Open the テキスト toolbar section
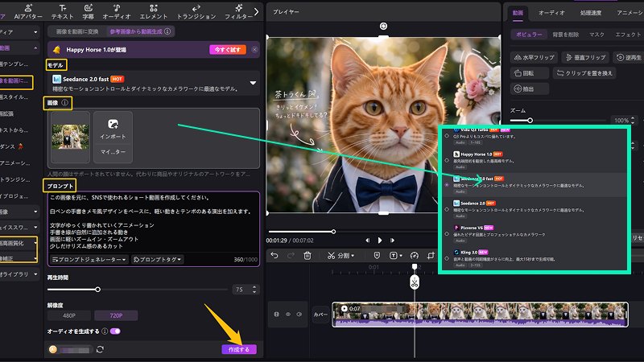644x362 pixels. point(63,12)
